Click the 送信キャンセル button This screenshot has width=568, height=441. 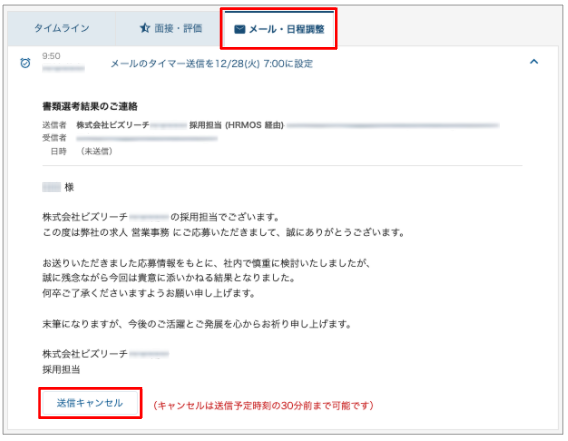click(90, 403)
